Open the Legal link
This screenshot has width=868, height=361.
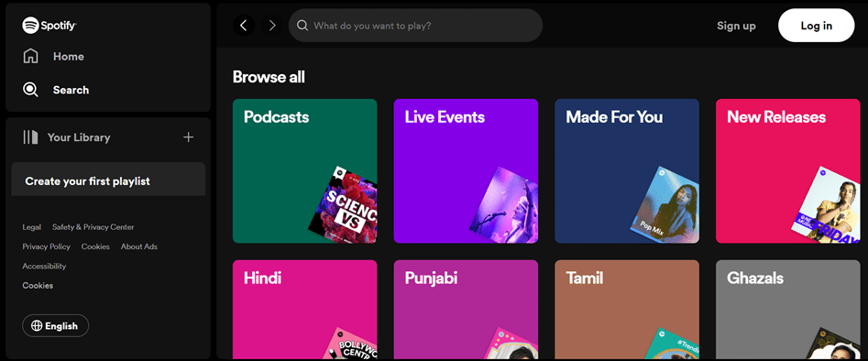[x=31, y=227]
